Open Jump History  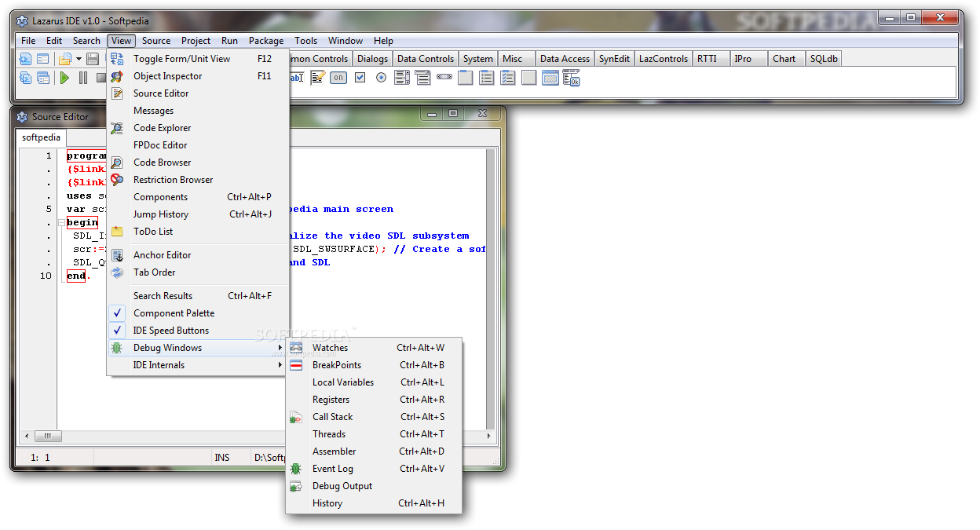[198, 214]
